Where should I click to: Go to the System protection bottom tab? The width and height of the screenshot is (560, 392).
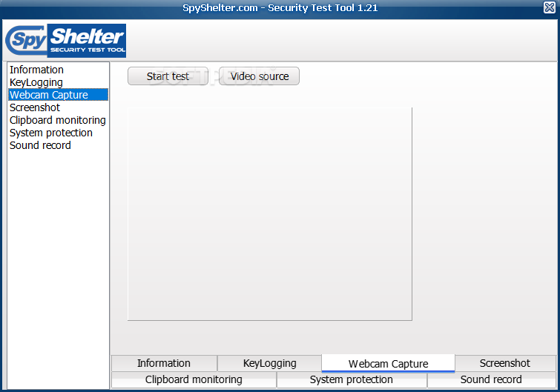point(352,379)
